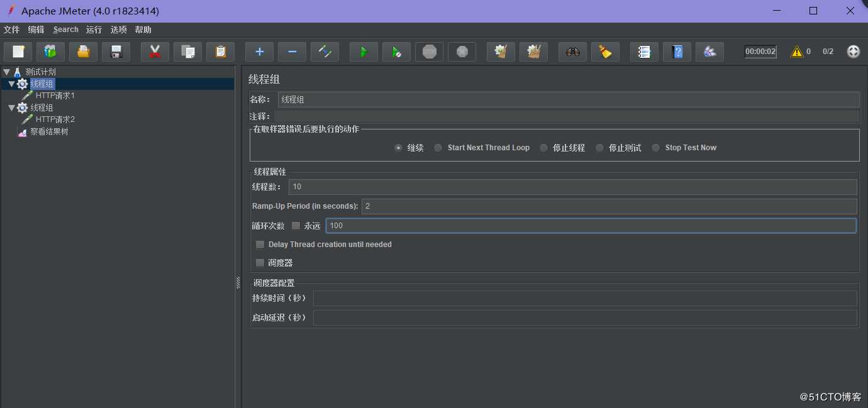Select the 停止线程 radio button

543,148
